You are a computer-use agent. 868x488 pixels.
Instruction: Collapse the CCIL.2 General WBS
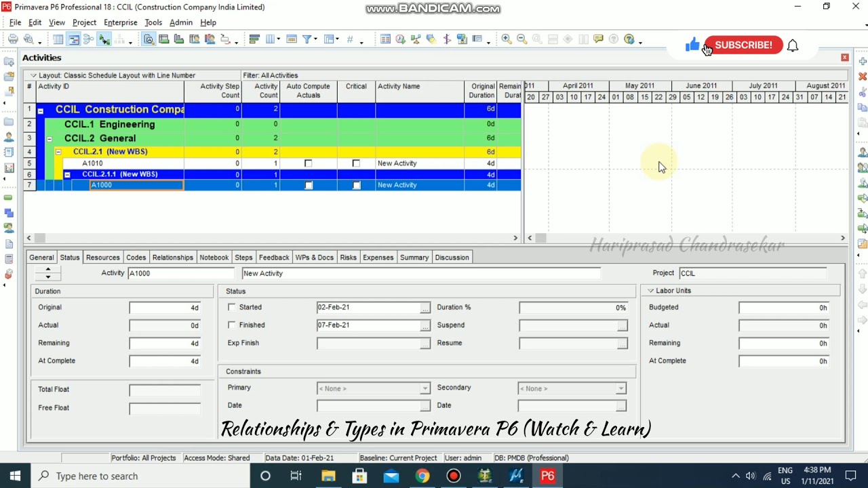[x=49, y=138]
